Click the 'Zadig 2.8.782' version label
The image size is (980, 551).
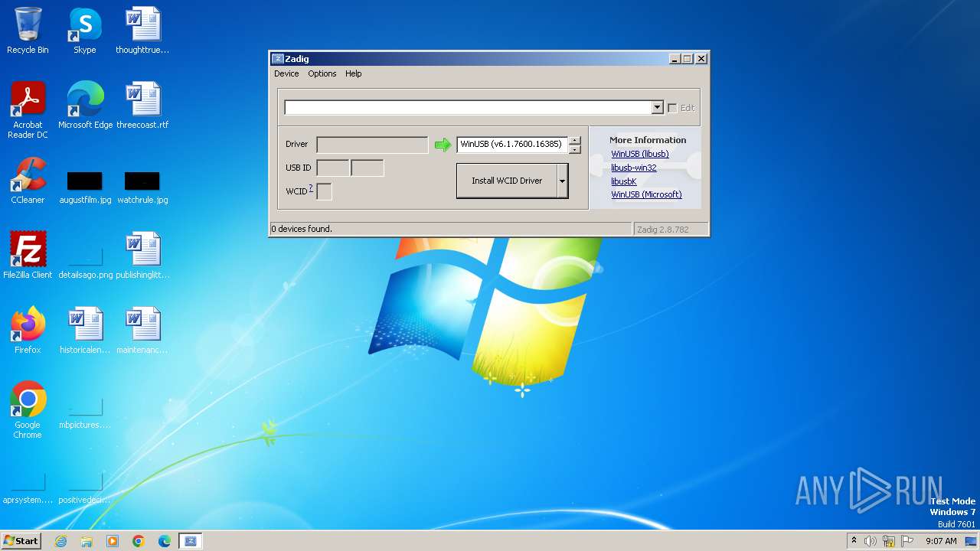pos(662,230)
